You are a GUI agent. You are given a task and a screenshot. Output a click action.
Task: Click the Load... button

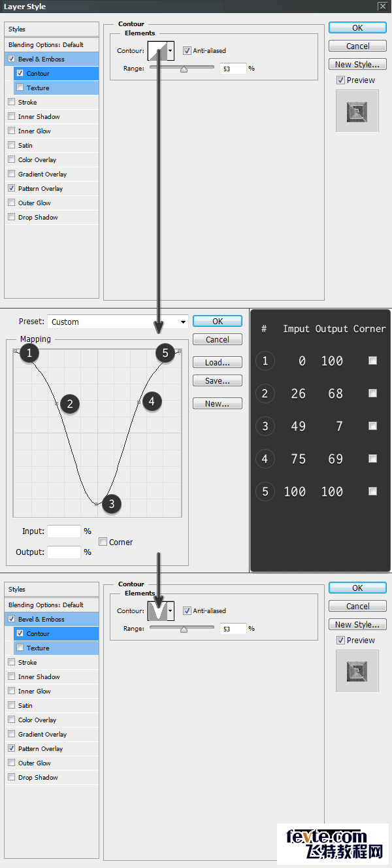click(x=218, y=362)
